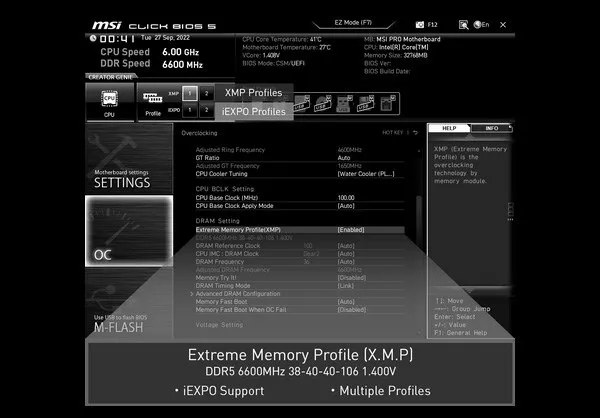600x418 pixels.
Task: Click the Voltage Setting section heading
Action: click(x=219, y=325)
